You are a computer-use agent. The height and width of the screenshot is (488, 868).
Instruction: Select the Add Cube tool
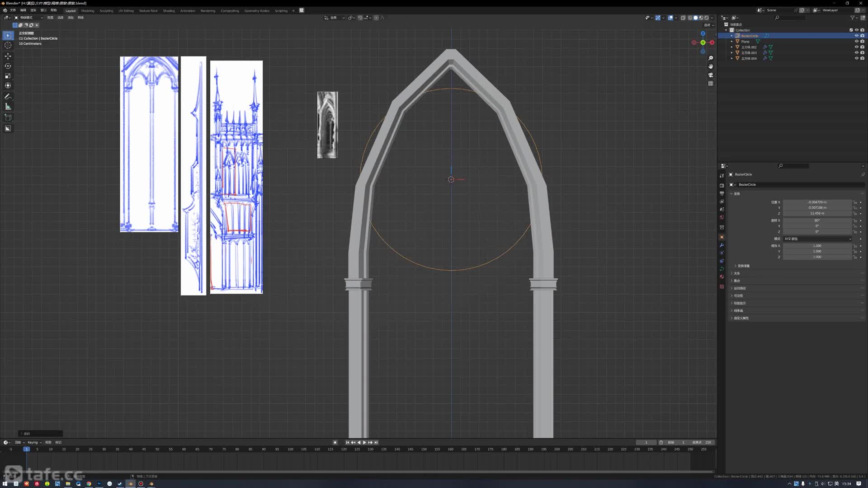click(x=8, y=117)
